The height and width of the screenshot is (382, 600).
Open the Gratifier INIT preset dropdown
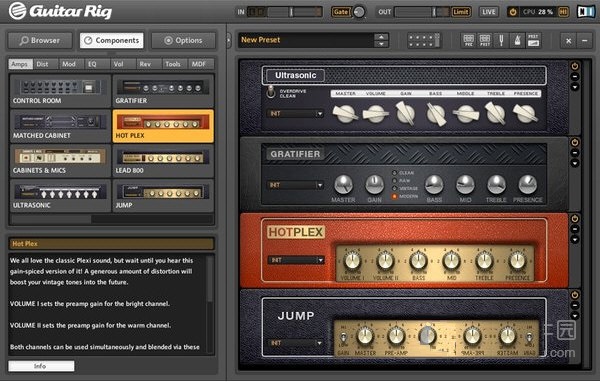point(295,185)
